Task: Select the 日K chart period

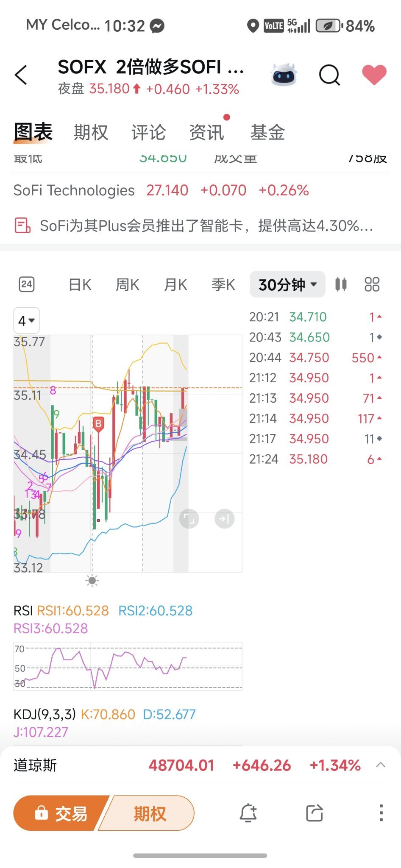Action: (x=80, y=284)
